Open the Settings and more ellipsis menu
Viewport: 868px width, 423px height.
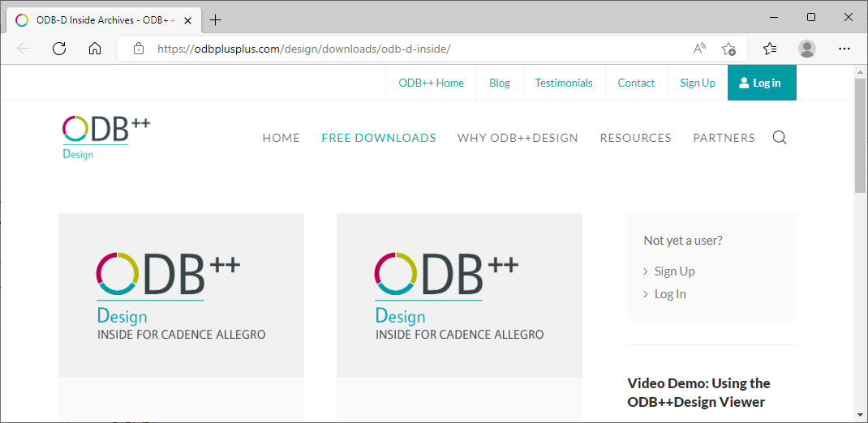coord(844,49)
